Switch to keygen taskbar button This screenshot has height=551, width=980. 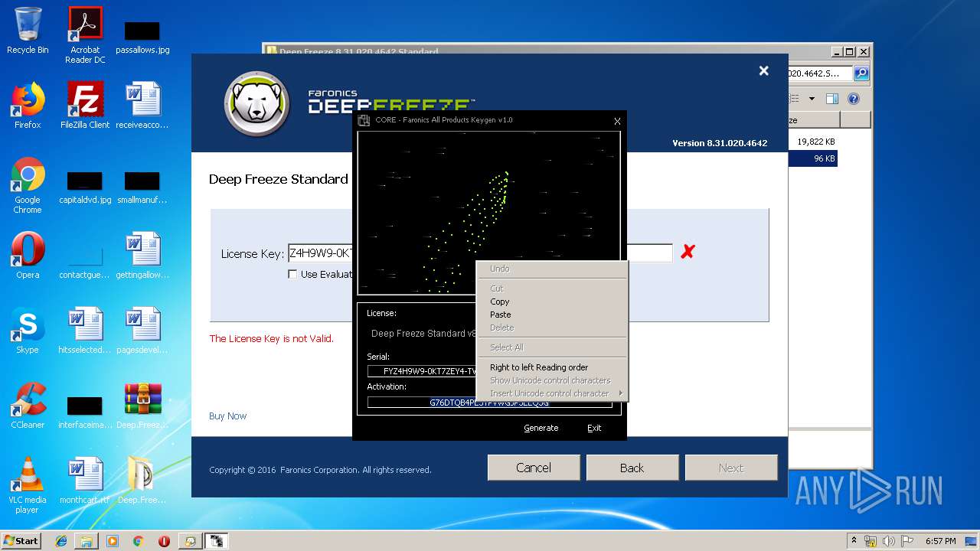[217, 541]
